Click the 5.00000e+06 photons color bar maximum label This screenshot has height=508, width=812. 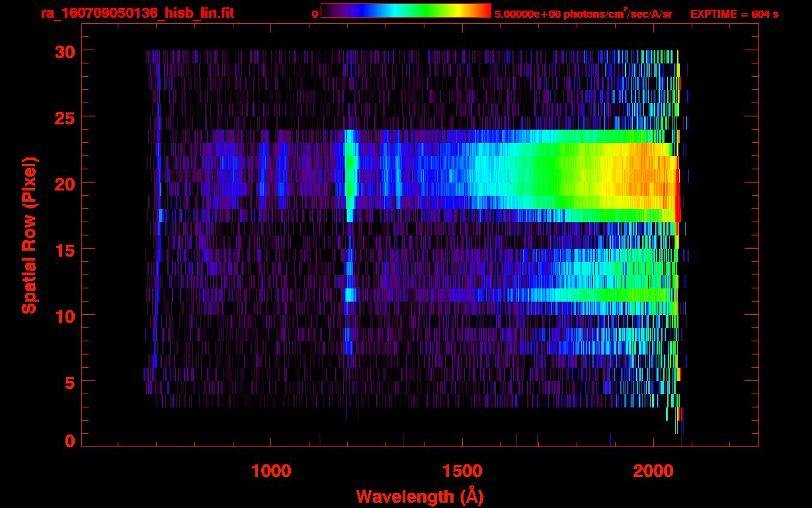tap(583, 14)
